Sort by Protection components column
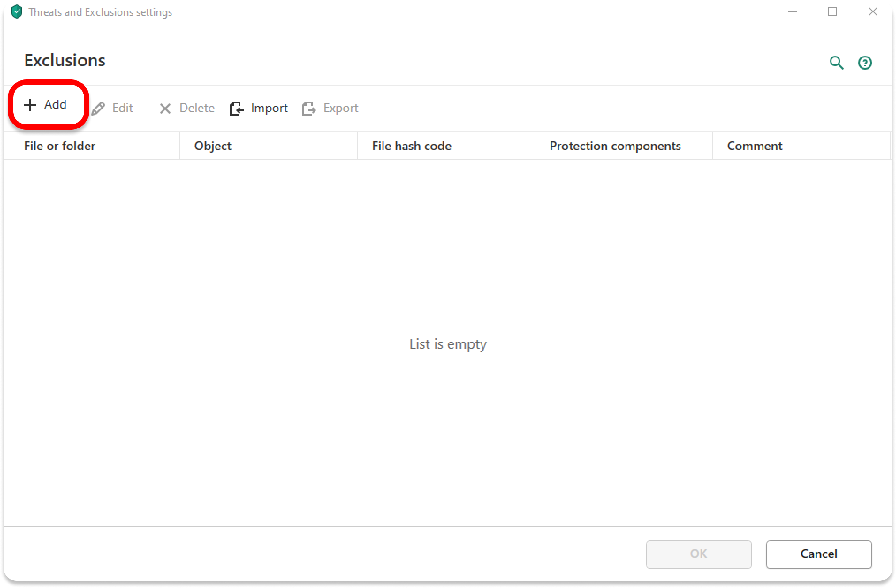896x588 pixels. 624,146
